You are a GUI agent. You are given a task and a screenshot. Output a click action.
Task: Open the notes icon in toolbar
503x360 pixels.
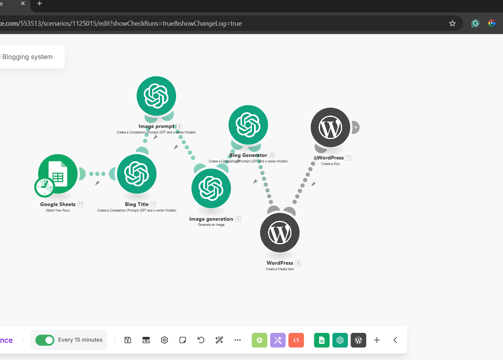point(182,340)
